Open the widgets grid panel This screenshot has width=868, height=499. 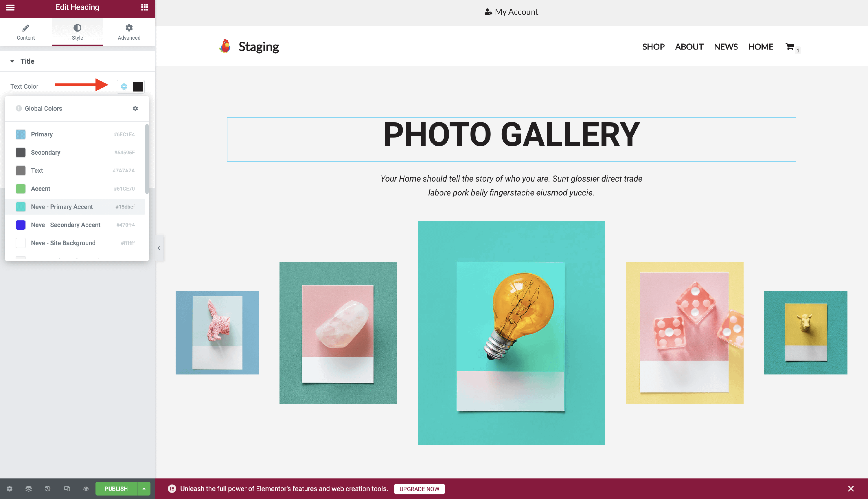point(144,7)
